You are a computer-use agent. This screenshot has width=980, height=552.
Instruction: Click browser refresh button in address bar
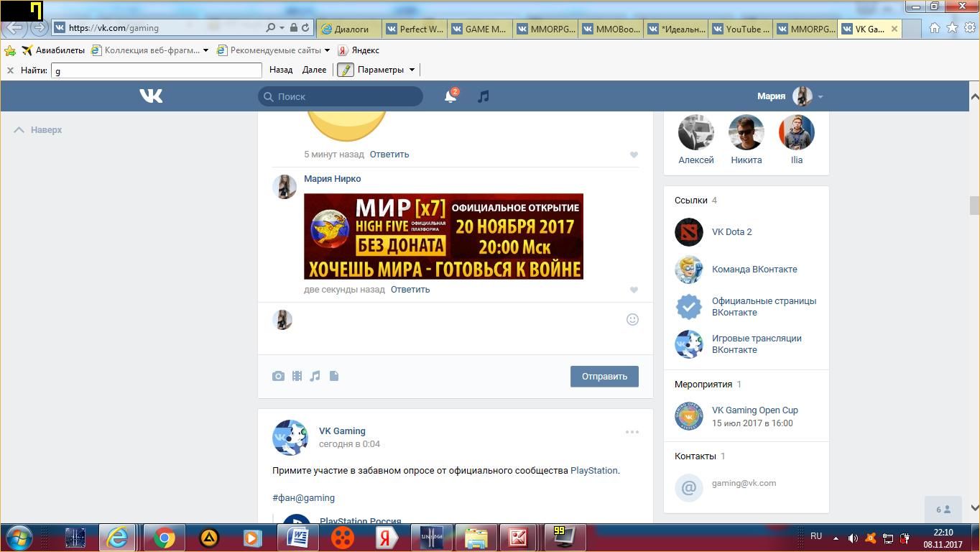(305, 27)
